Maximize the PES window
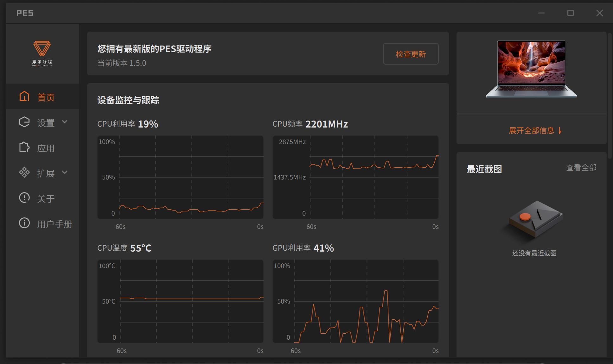The width and height of the screenshot is (613, 364). [x=571, y=13]
